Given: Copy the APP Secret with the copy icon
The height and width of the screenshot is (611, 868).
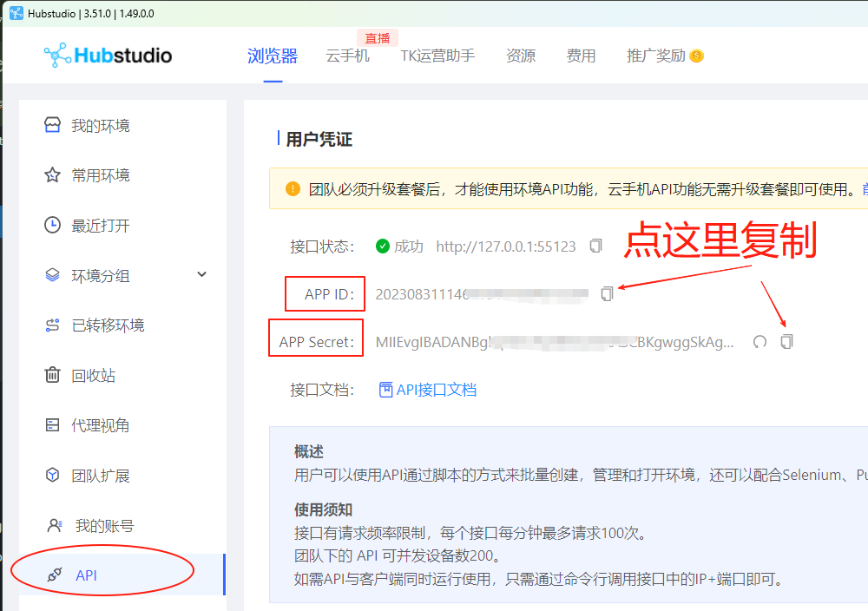Looking at the screenshot, I should pyautogui.click(x=786, y=341).
